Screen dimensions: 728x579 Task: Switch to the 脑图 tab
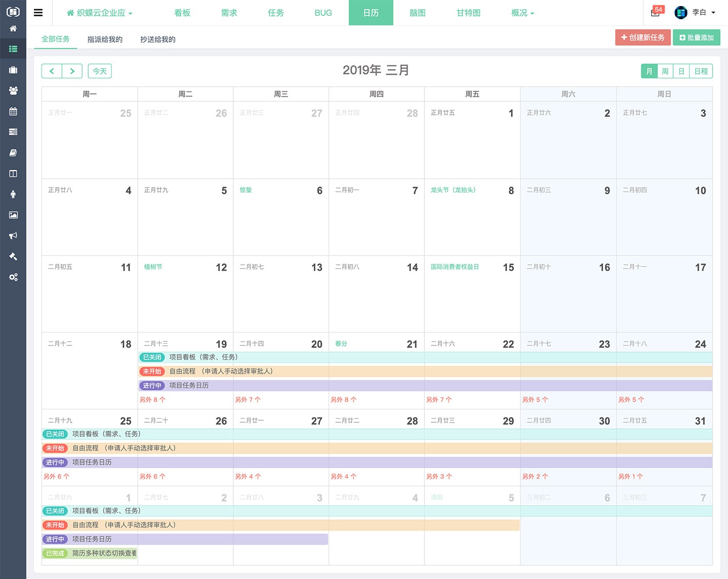coord(417,13)
